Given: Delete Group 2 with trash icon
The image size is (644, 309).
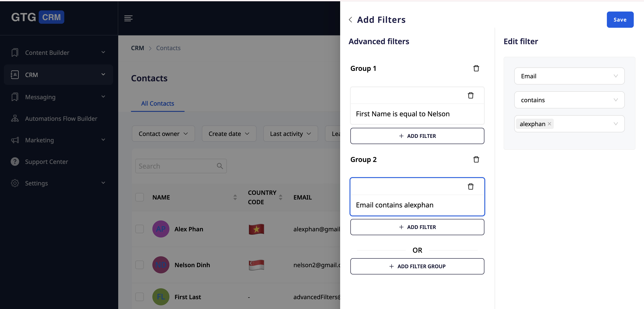Looking at the screenshot, I should tap(476, 159).
